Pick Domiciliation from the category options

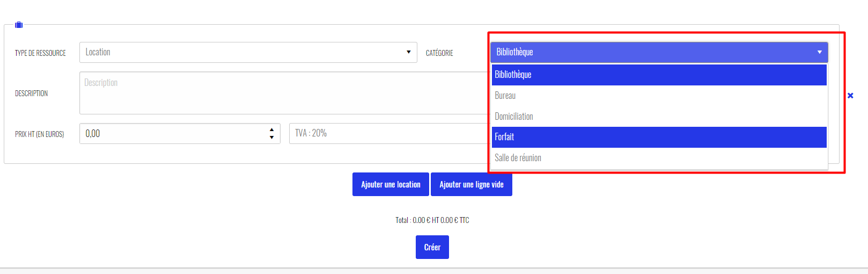659,117
